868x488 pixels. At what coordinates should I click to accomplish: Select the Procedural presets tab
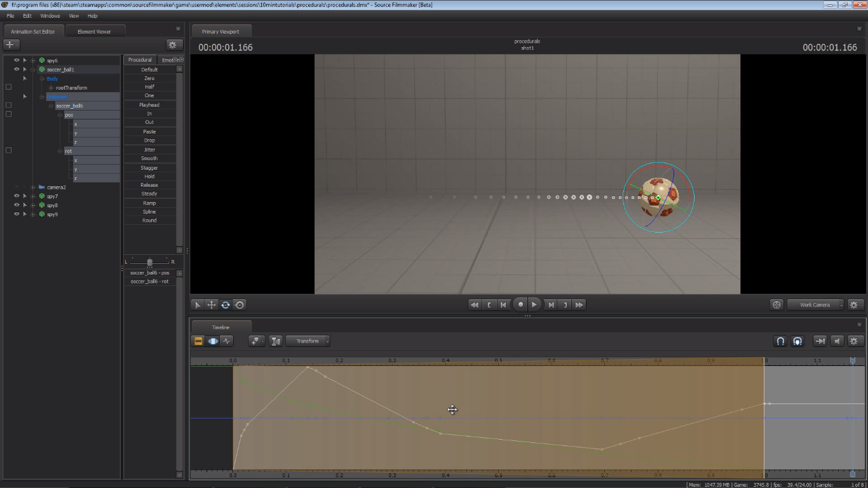140,60
